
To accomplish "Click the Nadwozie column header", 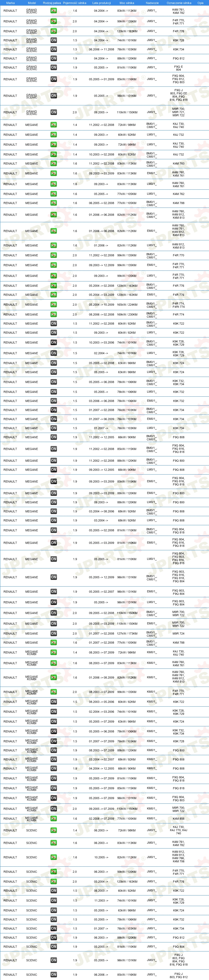I will (x=152, y=3).
